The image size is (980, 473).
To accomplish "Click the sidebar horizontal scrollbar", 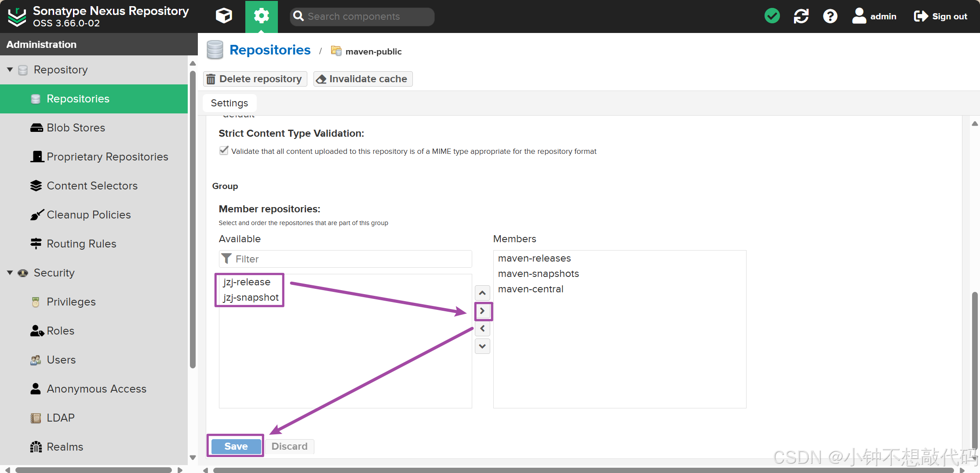I will point(93,470).
